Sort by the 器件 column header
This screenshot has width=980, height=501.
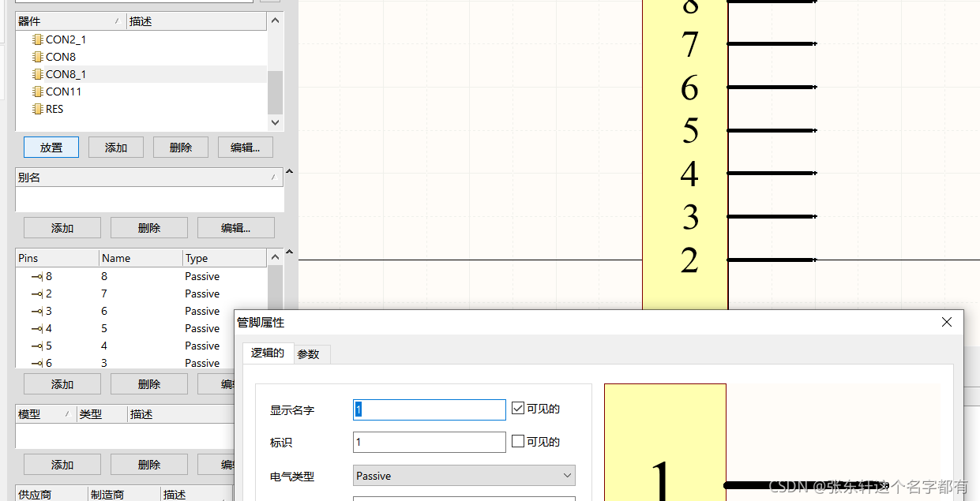point(71,21)
